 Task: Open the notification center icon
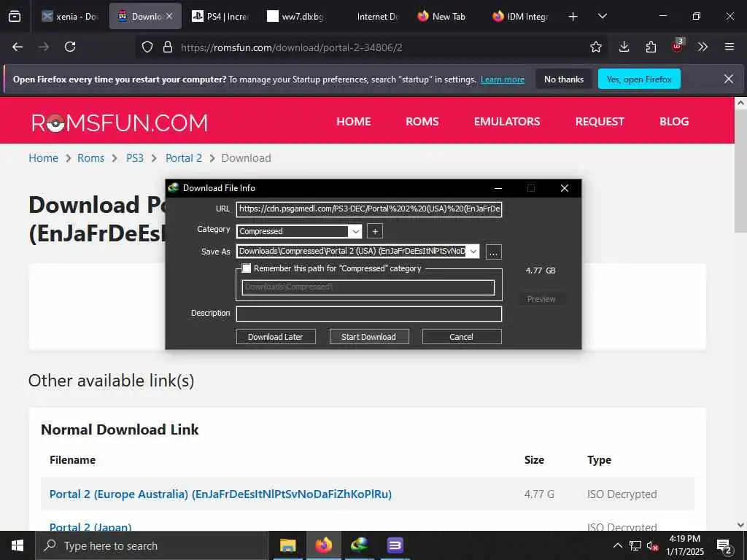[x=724, y=546]
